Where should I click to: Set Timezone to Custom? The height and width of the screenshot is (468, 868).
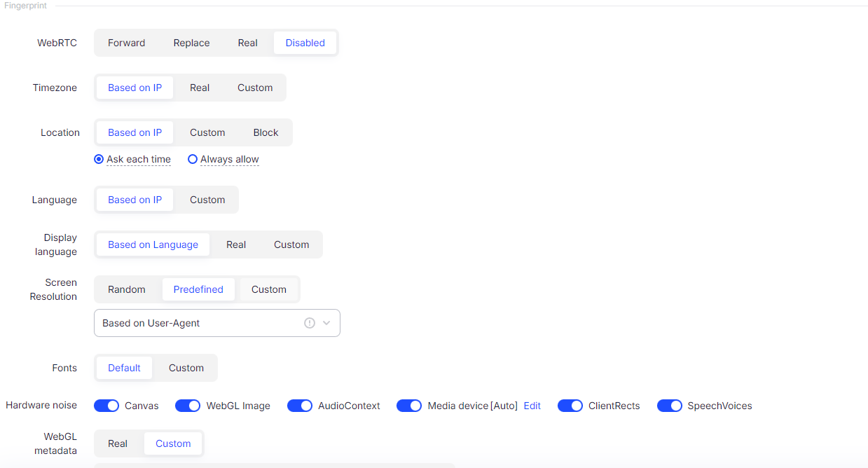(255, 88)
